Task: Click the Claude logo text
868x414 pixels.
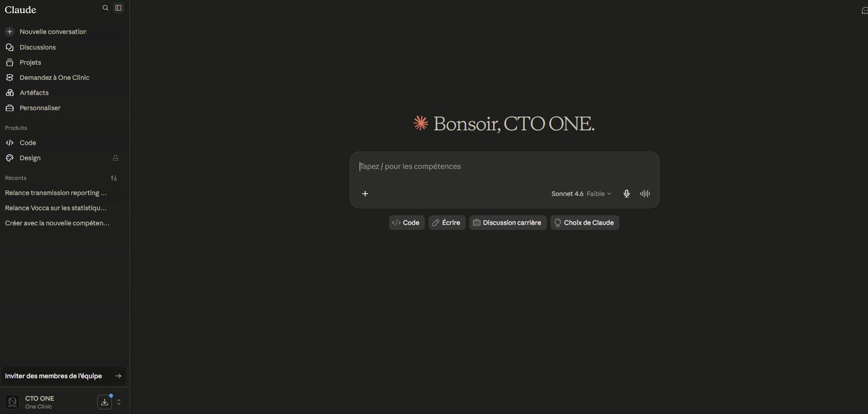Action: 20,9
